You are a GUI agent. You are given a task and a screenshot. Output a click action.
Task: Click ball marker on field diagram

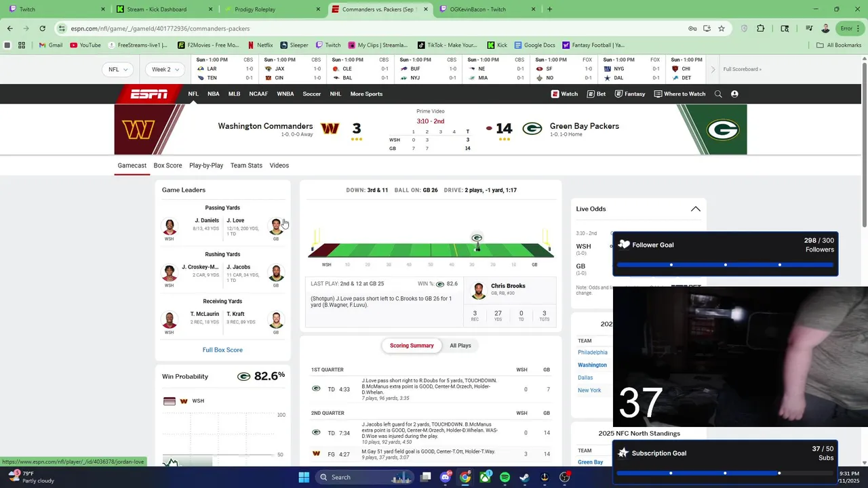click(x=477, y=242)
